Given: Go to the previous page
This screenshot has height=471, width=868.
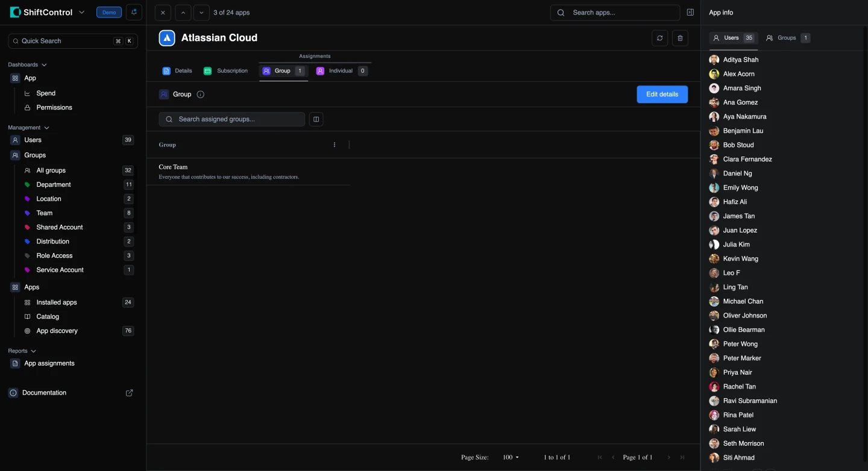Looking at the screenshot, I should 614,457.
